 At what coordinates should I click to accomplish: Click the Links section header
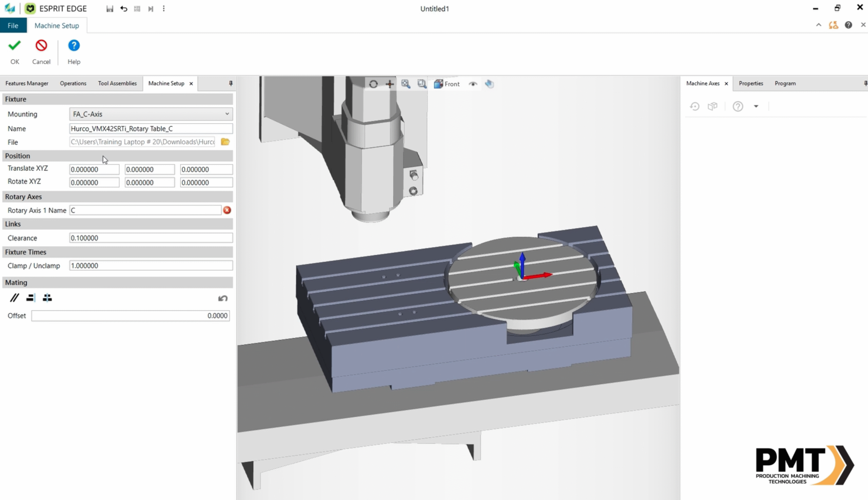117,224
